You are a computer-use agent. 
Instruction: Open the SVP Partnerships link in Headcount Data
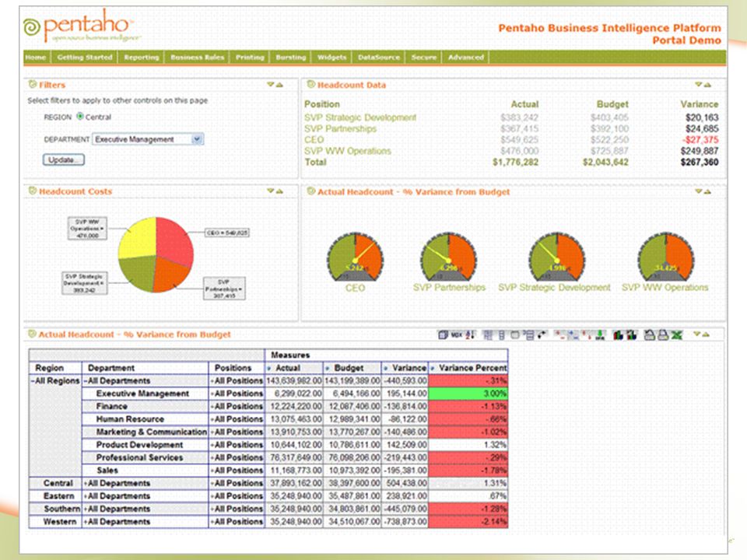[340, 128]
